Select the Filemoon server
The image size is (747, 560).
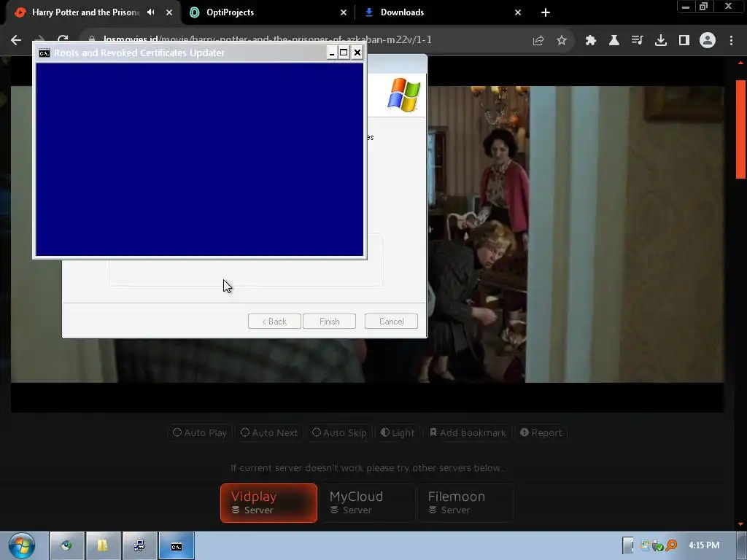pyautogui.click(x=465, y=503)
